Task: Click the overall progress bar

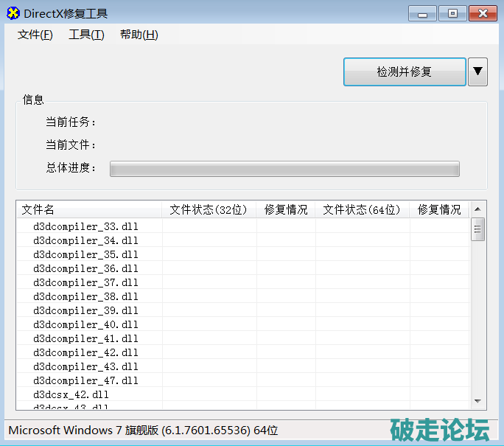Action: click(284, 169)
